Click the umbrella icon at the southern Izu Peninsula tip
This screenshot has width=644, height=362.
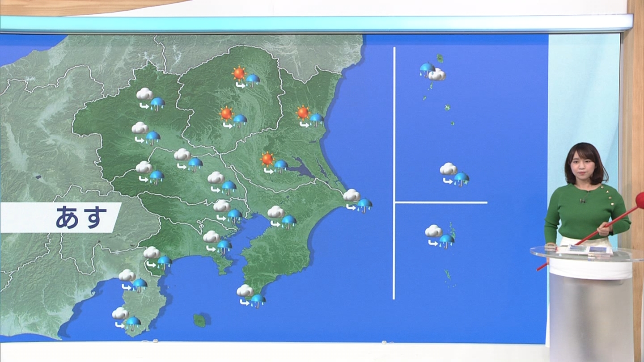pyautogui.click(x=133, y=322)
